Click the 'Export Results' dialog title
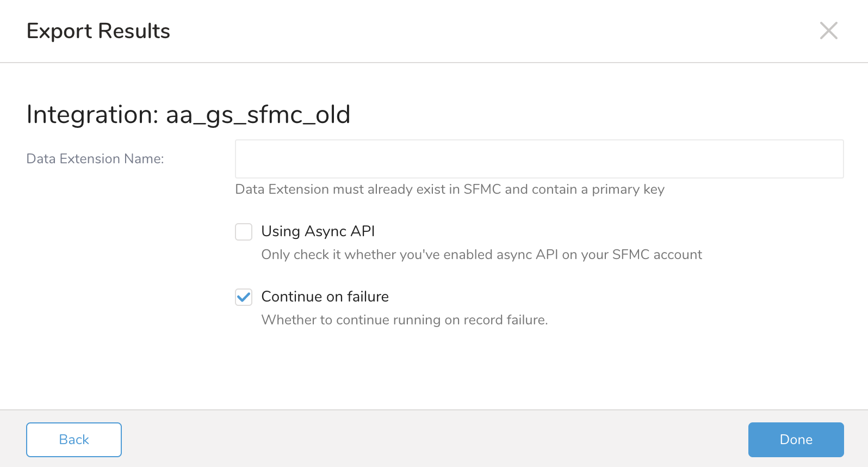868x467 pixels. click(98, 31)
